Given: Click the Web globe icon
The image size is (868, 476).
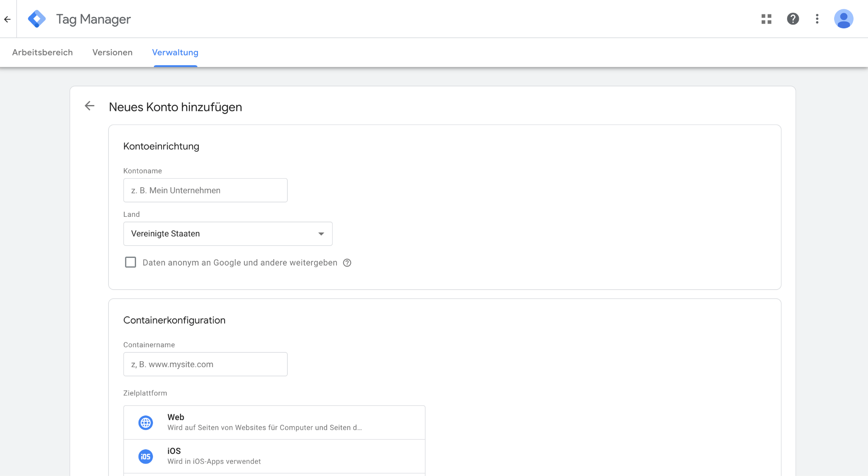Looking at the screenshot, I should click(x=146, y=423).
